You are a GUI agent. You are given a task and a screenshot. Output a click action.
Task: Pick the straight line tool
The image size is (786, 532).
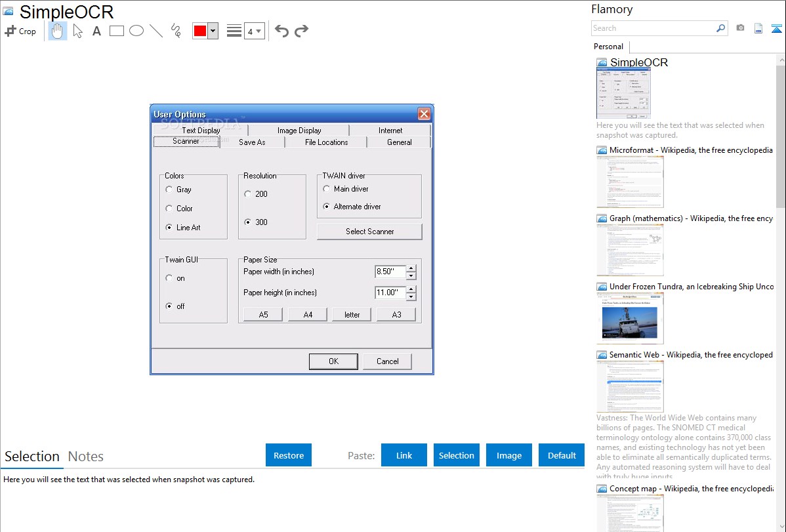[x=156, y=31]
